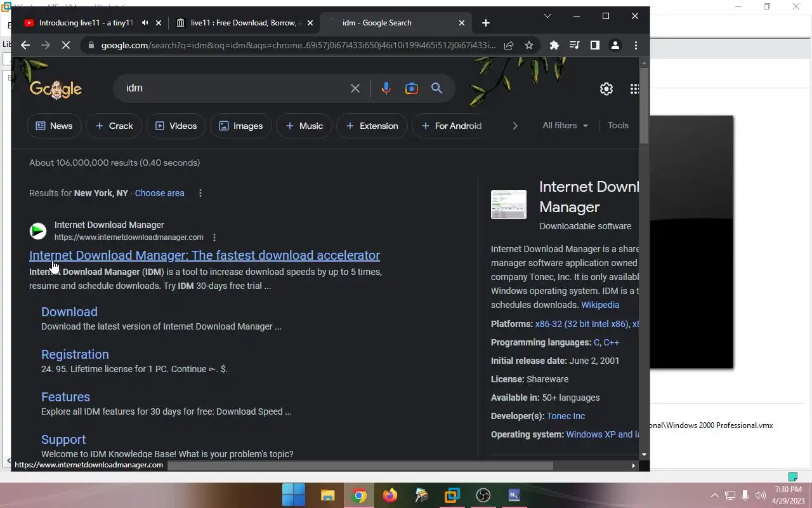Click the vertical page scrollbar thumb
The image size is (812, 508).
[x=644, y=105]
